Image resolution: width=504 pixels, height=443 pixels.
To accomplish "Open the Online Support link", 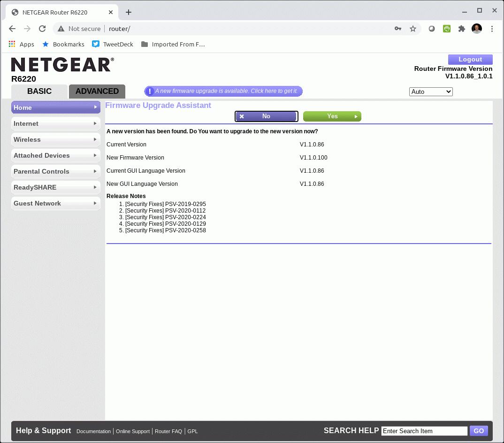I will coord(133,431).
